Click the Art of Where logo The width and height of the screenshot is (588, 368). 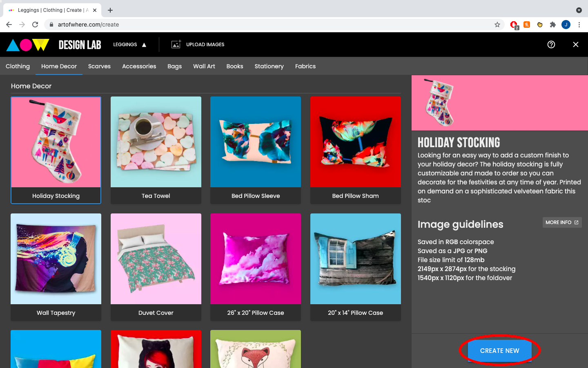pos(28,45)
